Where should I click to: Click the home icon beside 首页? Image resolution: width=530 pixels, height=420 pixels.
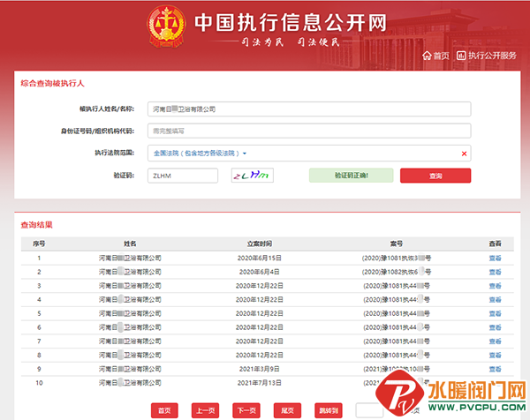[x=427, y=56]
